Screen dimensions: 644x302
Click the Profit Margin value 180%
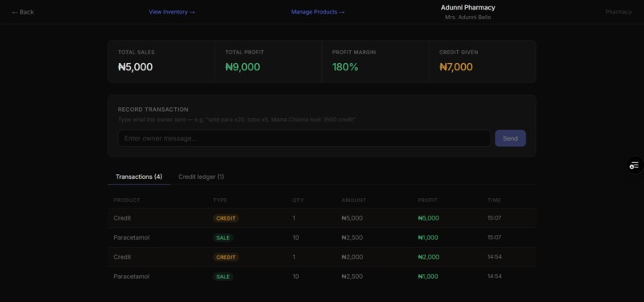pos(345,67)
